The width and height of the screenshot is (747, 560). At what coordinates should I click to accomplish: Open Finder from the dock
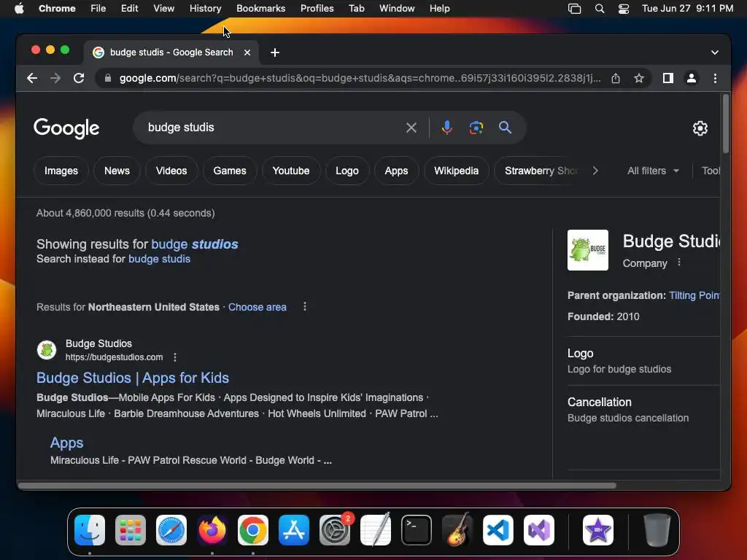90,530
